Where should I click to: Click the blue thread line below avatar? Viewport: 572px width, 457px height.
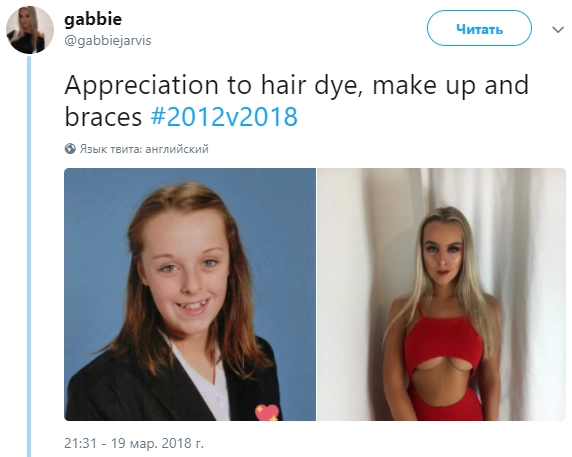(29, 256)
